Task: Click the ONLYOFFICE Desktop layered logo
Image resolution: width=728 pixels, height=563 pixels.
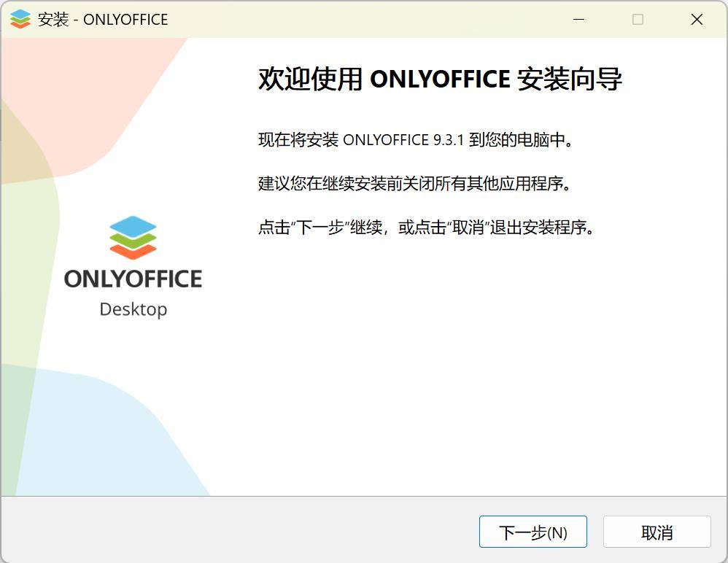Action: coord(133,238)
